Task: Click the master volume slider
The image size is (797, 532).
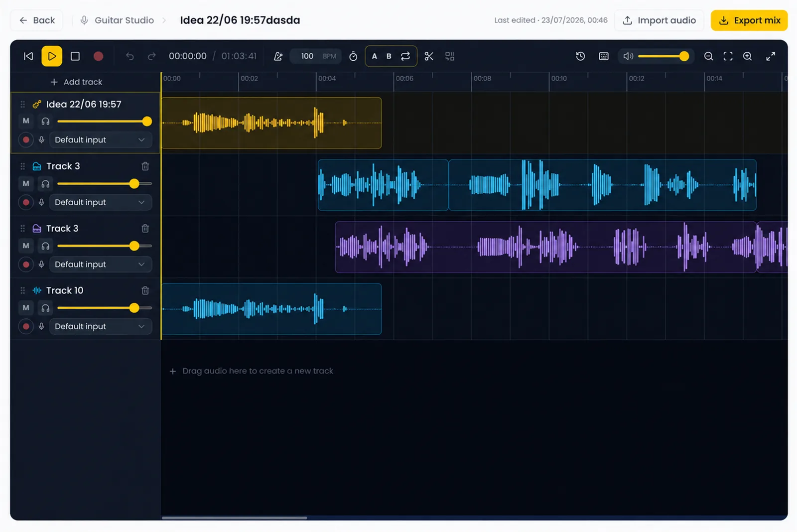Action: click(664, 56)
